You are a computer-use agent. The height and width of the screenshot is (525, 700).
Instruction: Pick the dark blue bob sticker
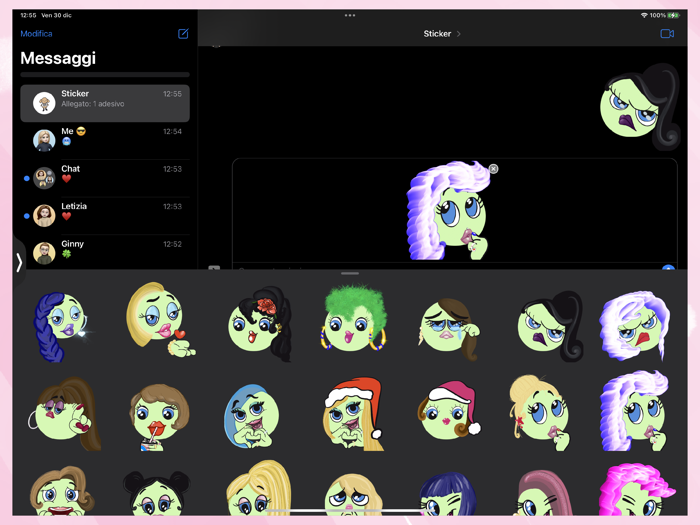448,494
